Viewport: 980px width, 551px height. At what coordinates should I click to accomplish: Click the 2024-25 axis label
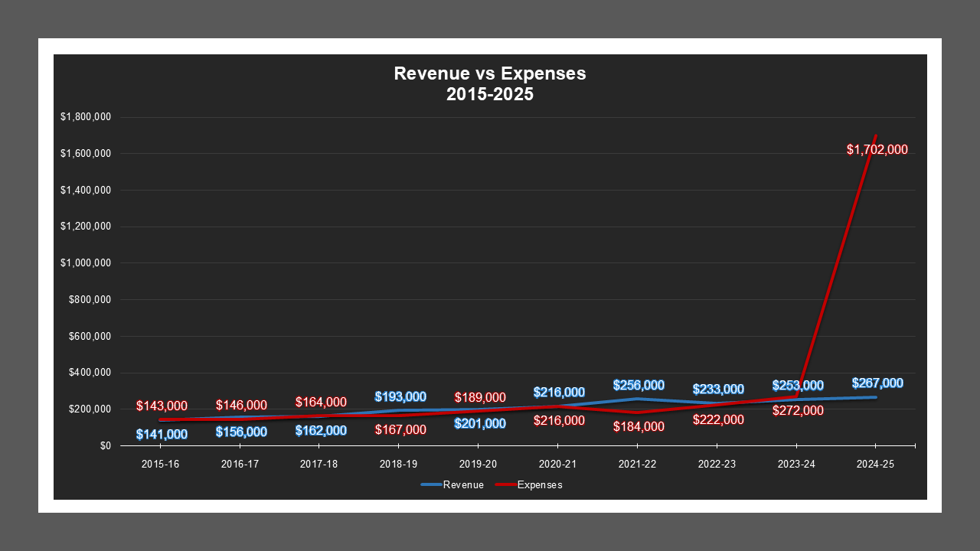(875, 464)
